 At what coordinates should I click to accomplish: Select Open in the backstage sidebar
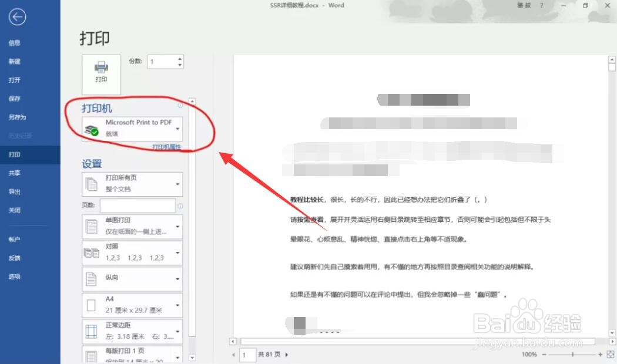point(15,80)
